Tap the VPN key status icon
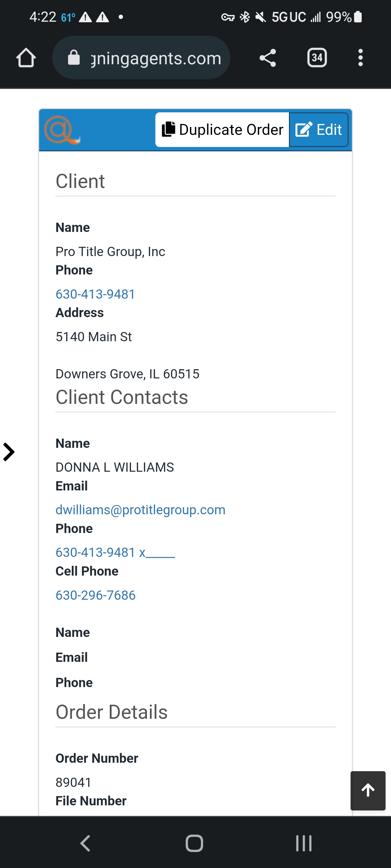Screen dimensions: 391x868 coord(228,17)
